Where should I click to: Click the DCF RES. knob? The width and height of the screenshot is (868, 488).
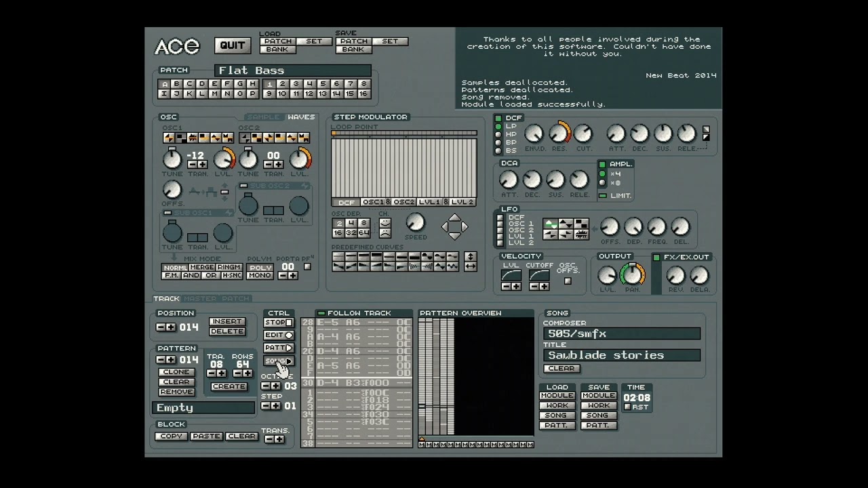click(x=559, y=133)
